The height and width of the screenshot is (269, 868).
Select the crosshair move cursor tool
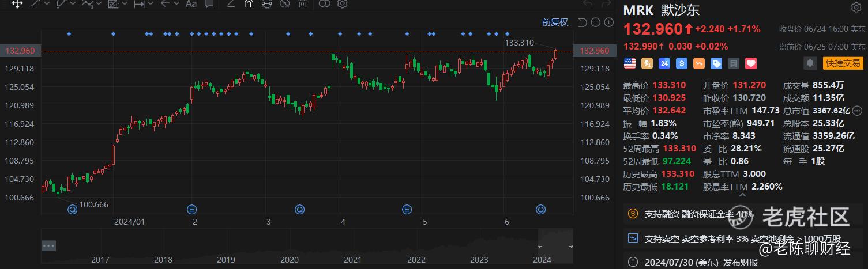click(17, 3)
